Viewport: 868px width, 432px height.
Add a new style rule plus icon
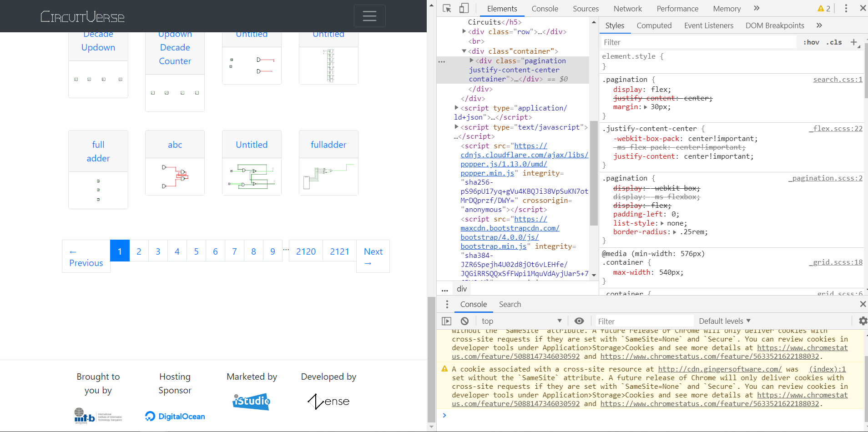tap(854, 42)
